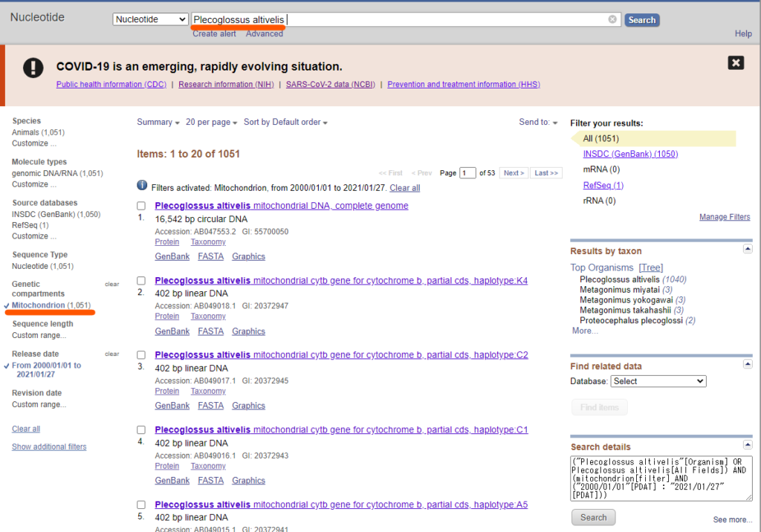Click the filters activated info icon
Image resolution: width=761 pixels, height=532 pixels.
coord(142,186)
